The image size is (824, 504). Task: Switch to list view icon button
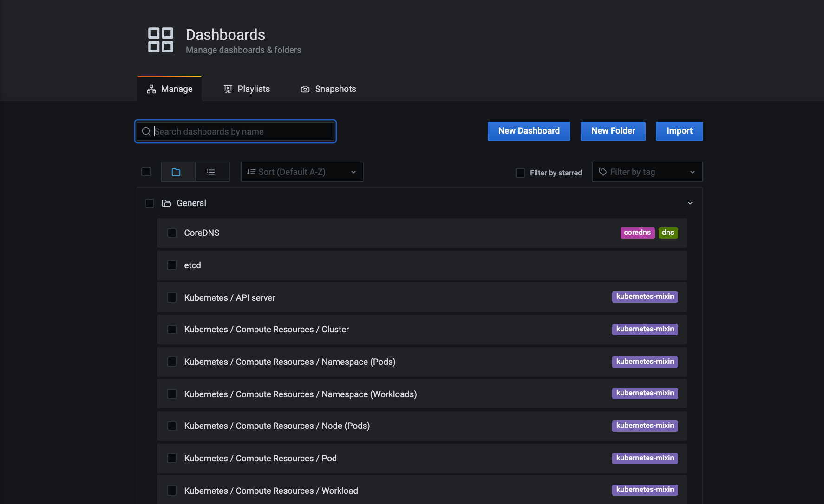click(213, 172)
